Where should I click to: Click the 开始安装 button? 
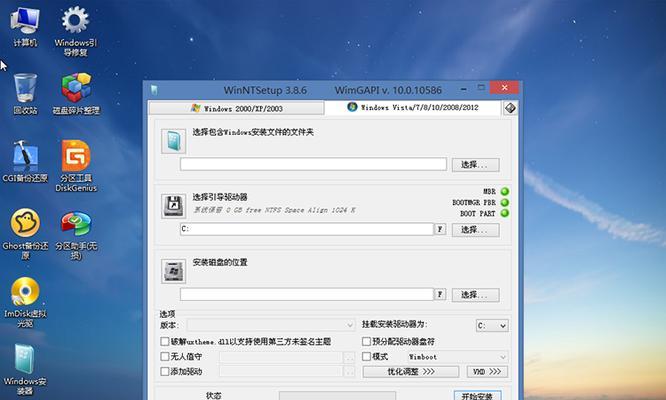click(477, 396)
